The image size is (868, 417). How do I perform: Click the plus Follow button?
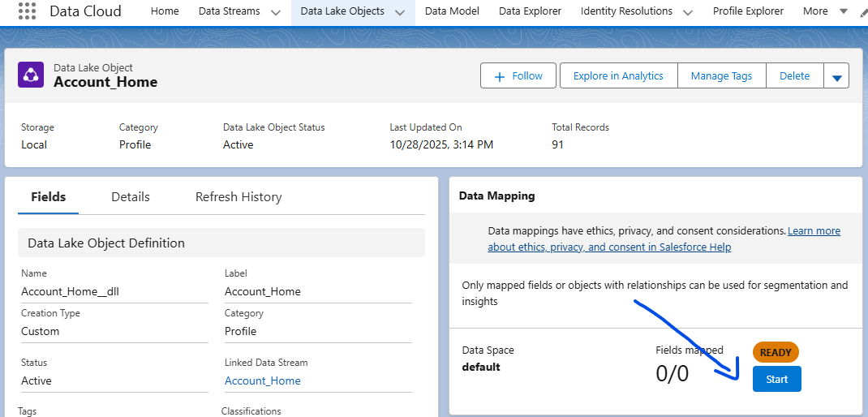[x=518, y=75]
